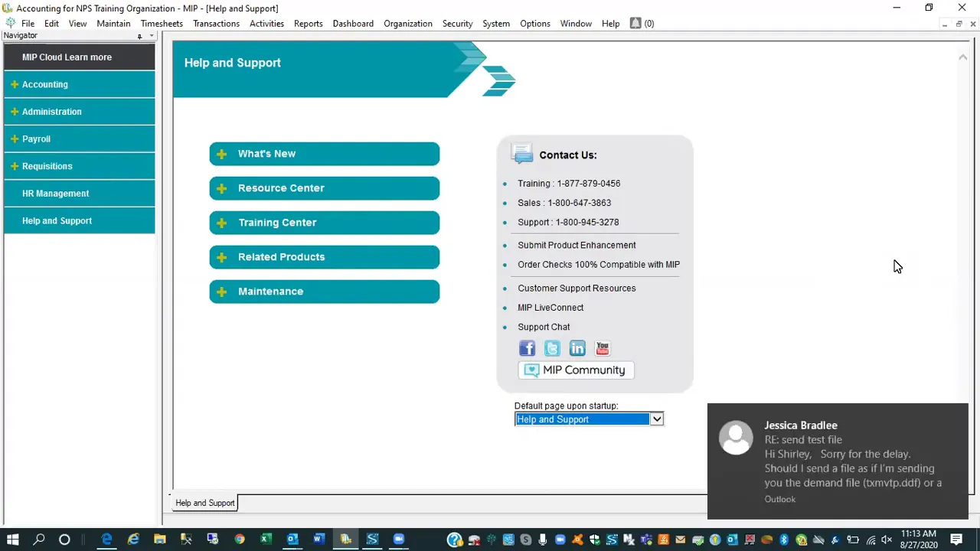This screenshot has width=980, height=551.
Task: Expand the Related Products section
Action: (325, 257)
